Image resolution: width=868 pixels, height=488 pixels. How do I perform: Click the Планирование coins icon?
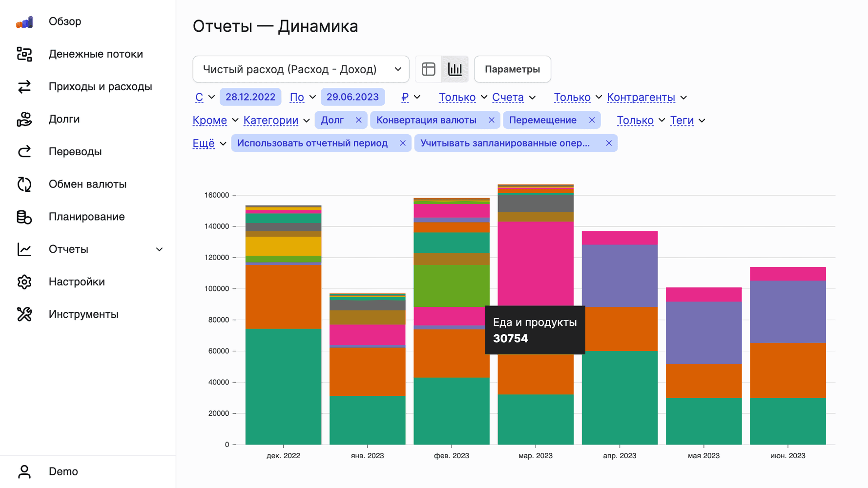click(x=24, y=217)
